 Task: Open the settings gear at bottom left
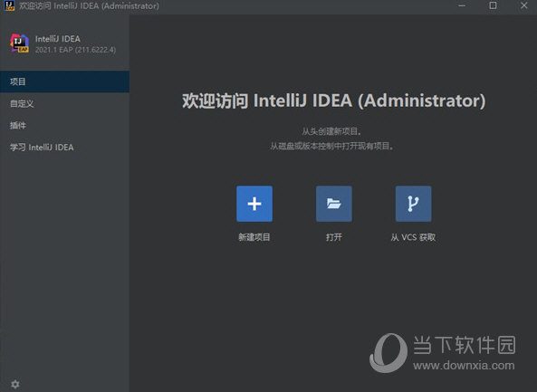click(15, 384)
